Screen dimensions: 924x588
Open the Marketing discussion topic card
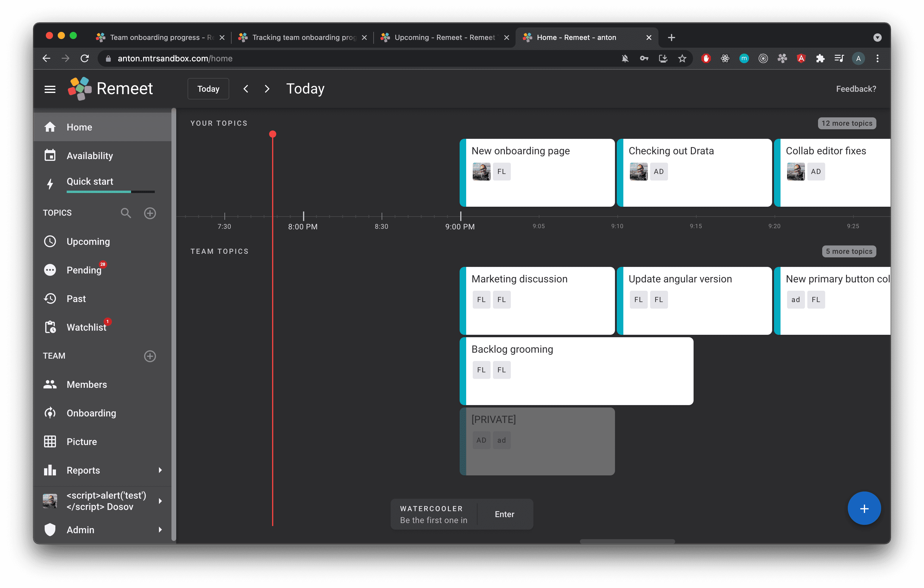pos(537,301)
